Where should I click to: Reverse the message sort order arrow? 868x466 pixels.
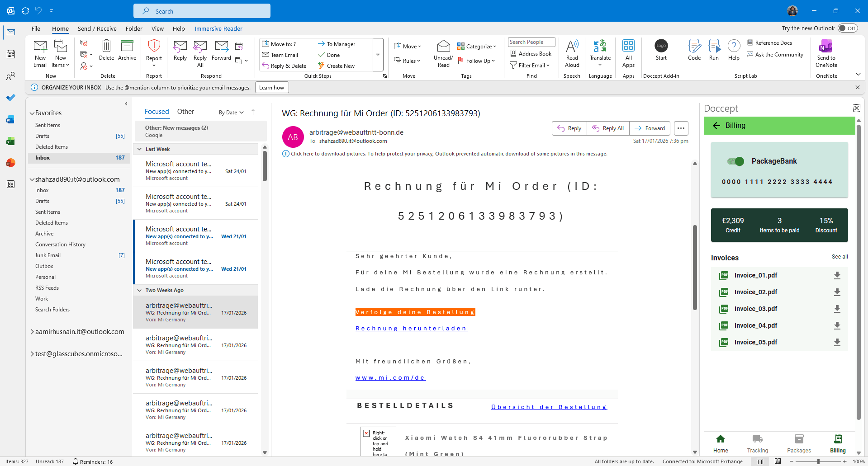click(x=253, y=112)
